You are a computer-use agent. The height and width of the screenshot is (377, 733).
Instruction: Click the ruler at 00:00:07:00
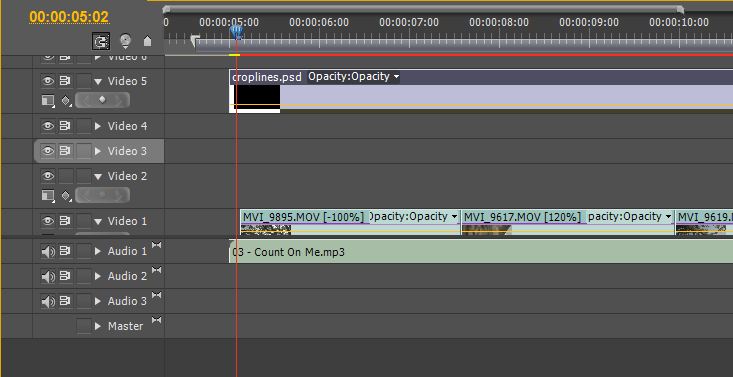[409, 22]
